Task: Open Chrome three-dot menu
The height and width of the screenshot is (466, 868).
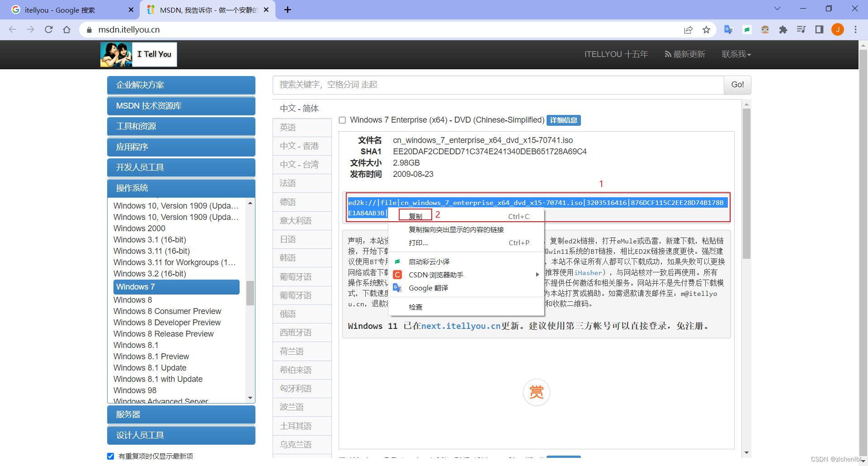Action: click(855, 29)
